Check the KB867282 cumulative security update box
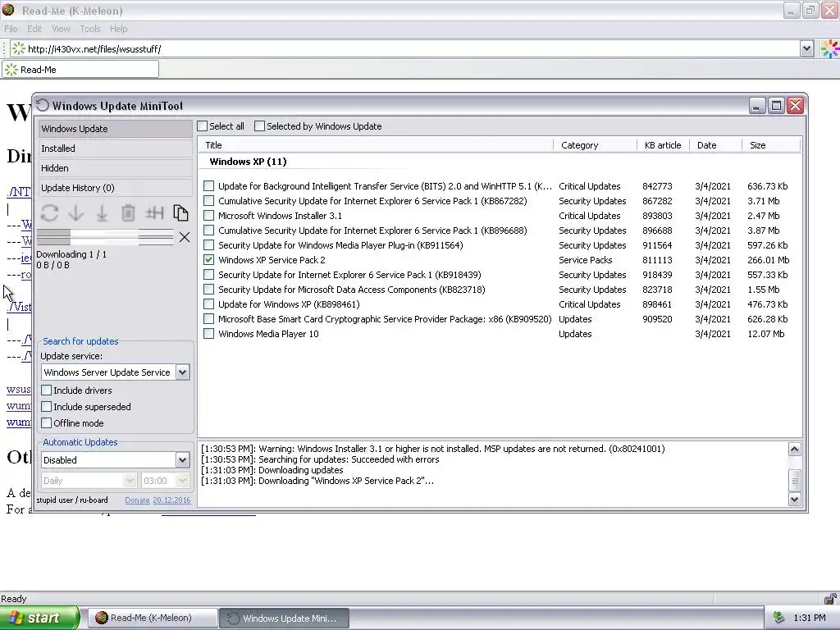840x630 pixels. 209,201
